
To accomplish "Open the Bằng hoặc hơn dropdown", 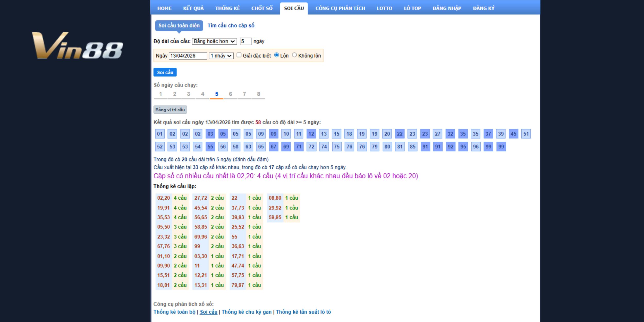I will click(214, 41).
